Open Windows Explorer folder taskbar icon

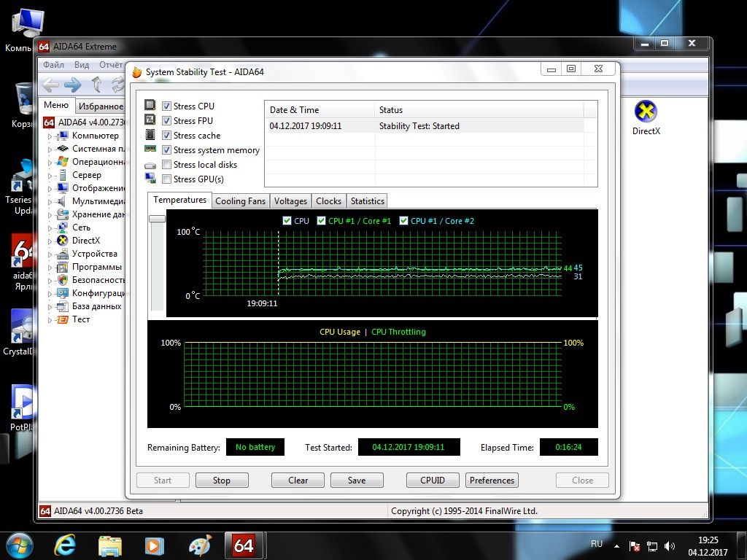click(x=109, y=545)
